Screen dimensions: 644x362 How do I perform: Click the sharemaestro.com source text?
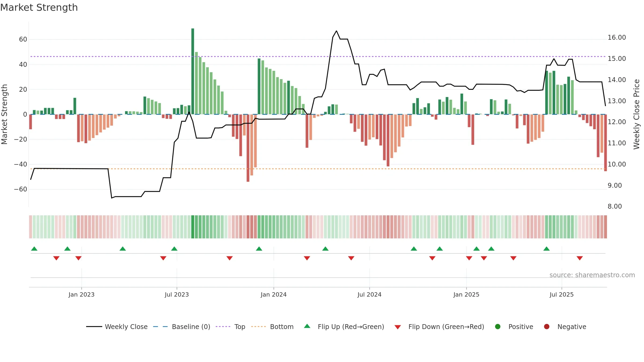pyautogui.click(x=592, y=275)
